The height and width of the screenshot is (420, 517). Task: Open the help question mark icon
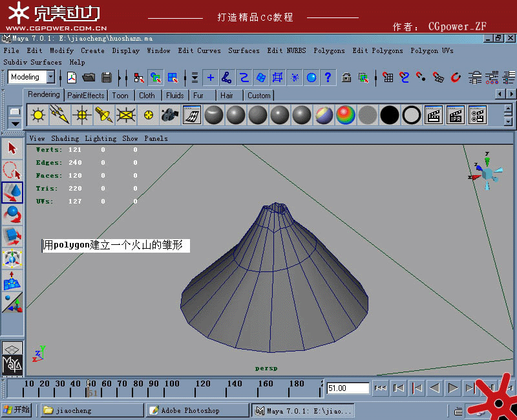328,78
